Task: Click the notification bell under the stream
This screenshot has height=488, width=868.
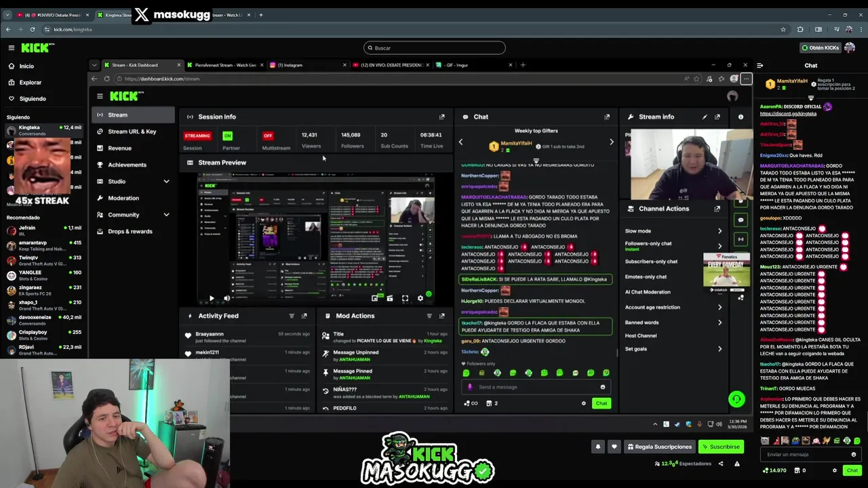Action: point(598,447)
